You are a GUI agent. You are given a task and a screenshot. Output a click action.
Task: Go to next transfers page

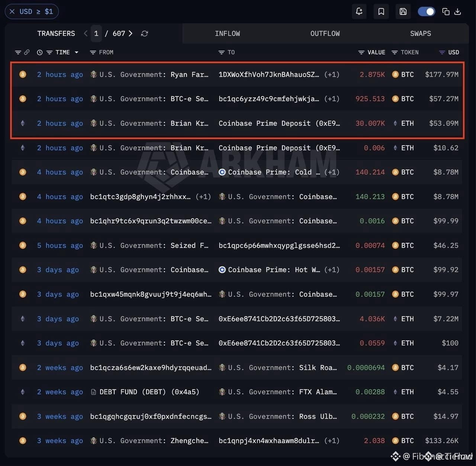(x=131, y=33)
